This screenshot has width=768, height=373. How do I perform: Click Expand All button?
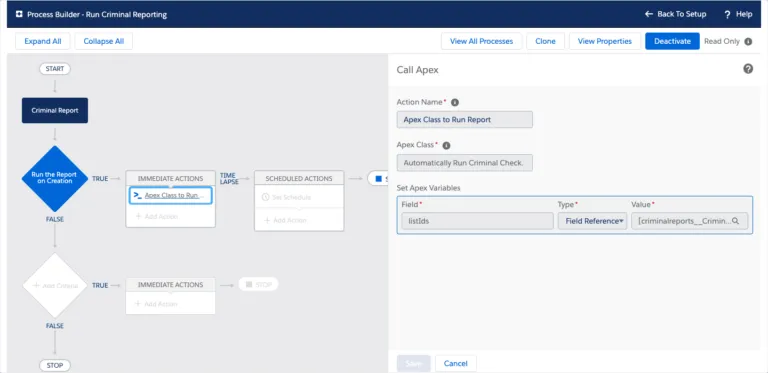coord(43,42)
